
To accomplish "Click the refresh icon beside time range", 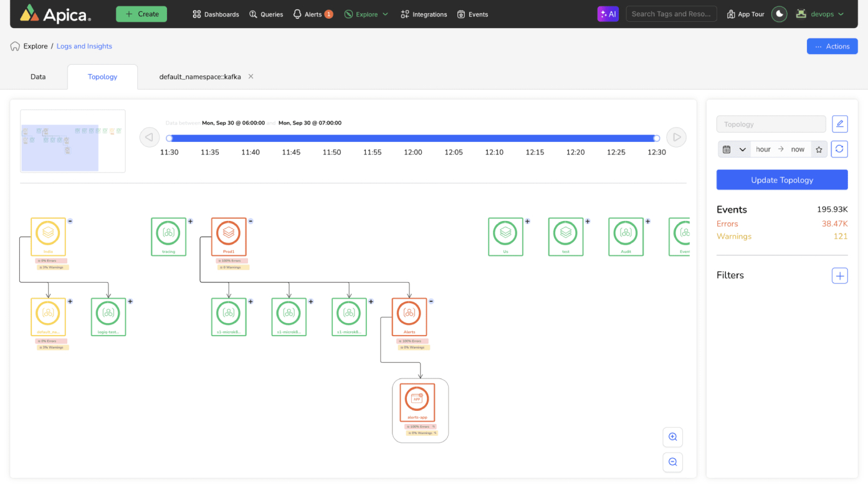I will tap(839, 149).
